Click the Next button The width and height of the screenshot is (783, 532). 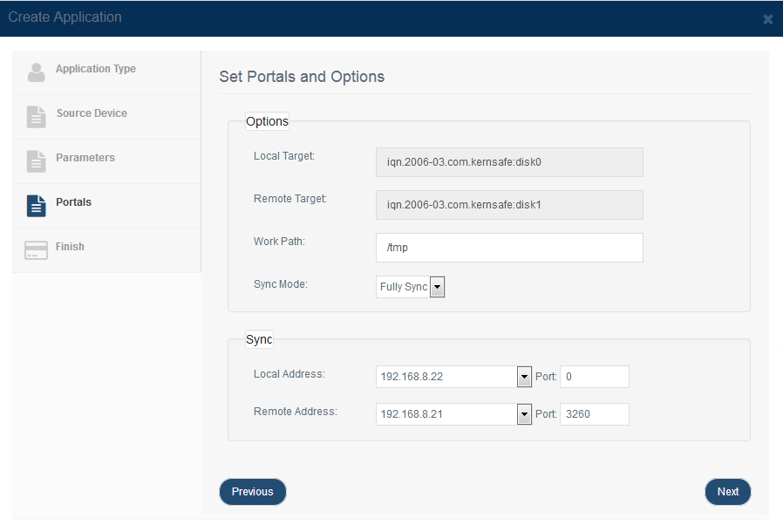727,492
